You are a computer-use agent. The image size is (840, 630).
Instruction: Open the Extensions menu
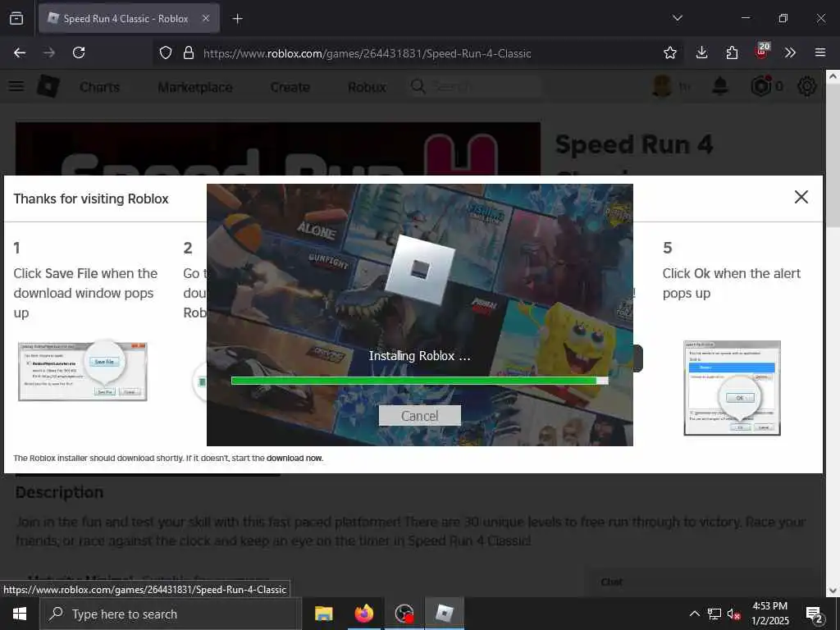tap(732, 52)
